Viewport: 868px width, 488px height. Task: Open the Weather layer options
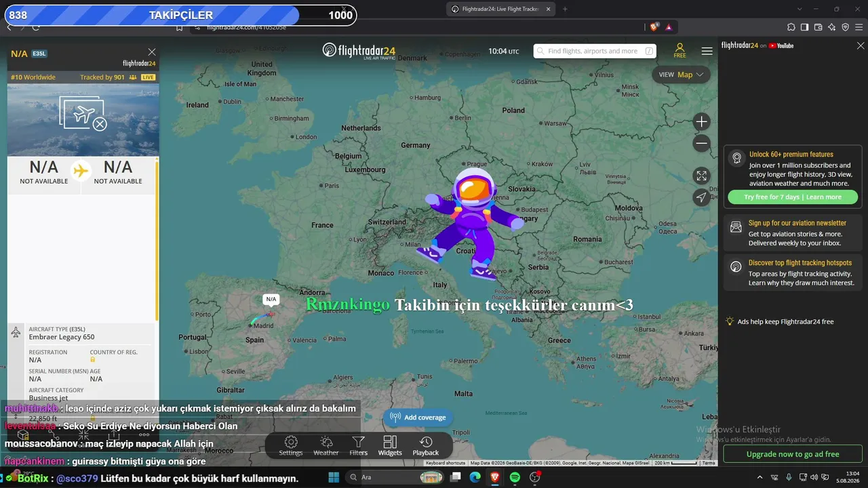pyautogui.click(x=326, y=446)
